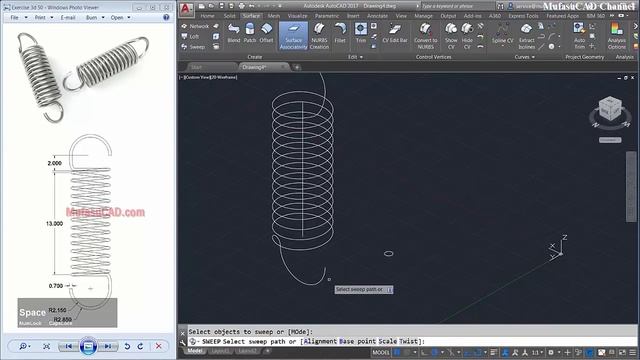The width and height of the screenshot is (640, 360).
Task: Toggle the MODEL space status button
Action: [381, 352]
